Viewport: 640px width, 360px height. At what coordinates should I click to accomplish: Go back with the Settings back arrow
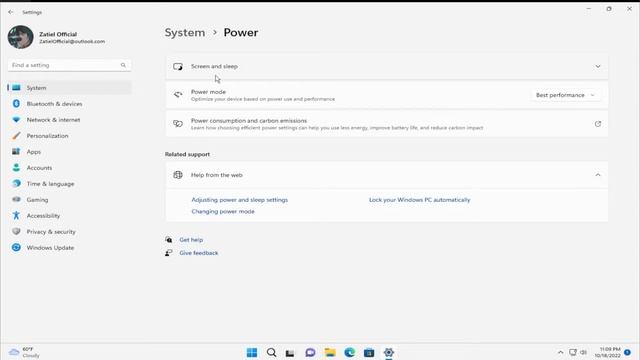[x=11, y=12]
